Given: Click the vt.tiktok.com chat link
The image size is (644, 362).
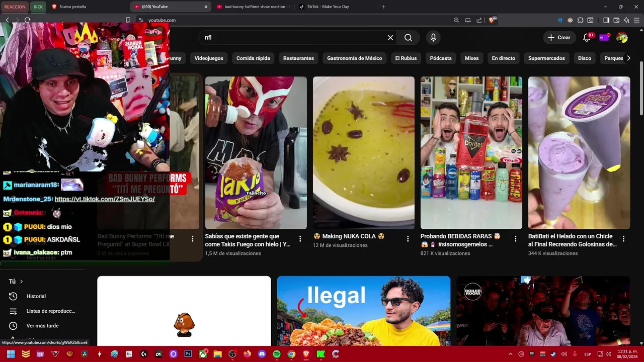Looking at the screenshot, I should click(x=105, y=199).
